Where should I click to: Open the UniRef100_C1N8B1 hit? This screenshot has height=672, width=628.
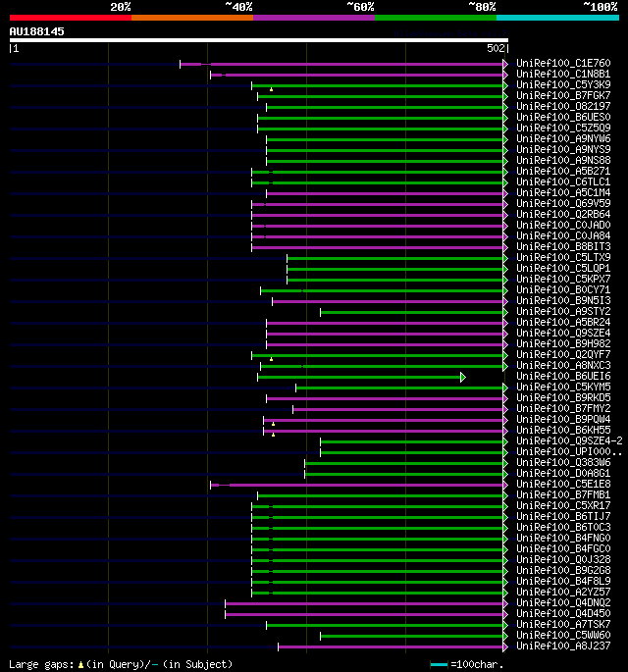(563, 74)
